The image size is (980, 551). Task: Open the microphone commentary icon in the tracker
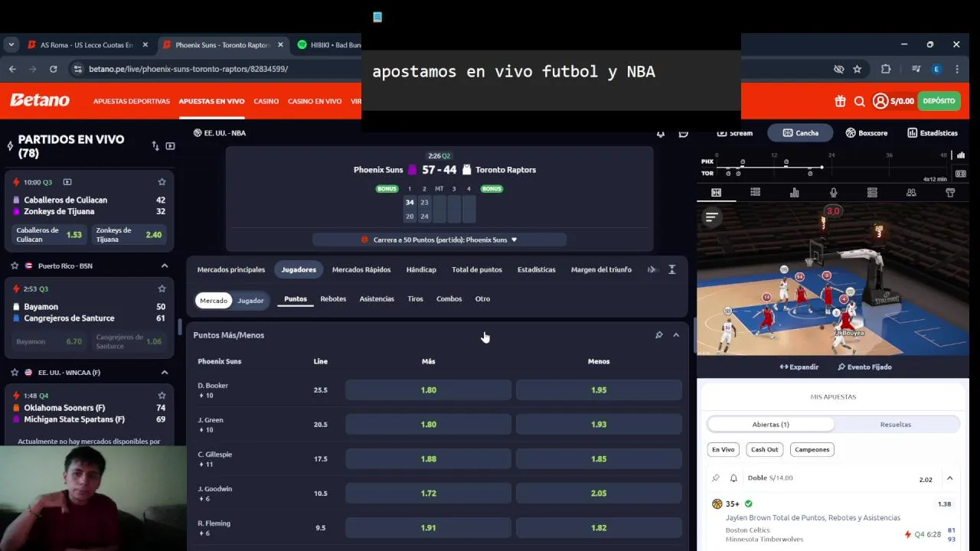(834, 193)
